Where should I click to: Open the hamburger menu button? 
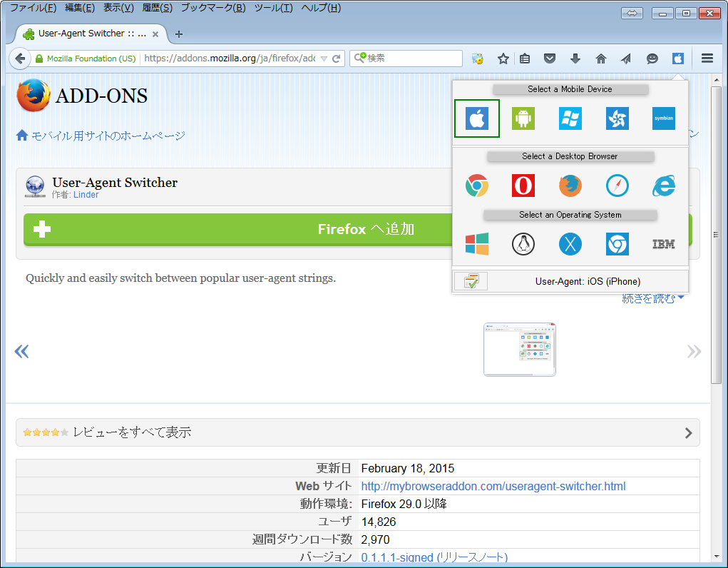[x=707, y=58]
